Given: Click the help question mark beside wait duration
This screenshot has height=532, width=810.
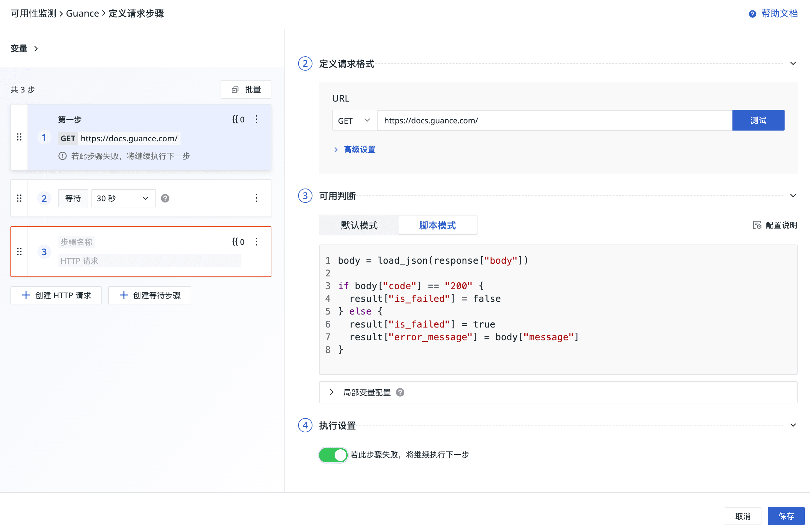Looking at the screenshot, I should (165, 198).
